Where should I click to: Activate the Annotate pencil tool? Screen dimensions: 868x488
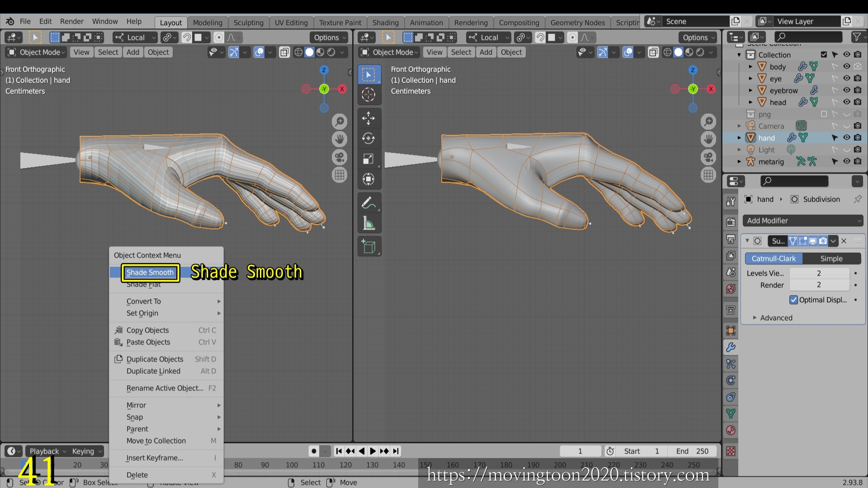368,203
